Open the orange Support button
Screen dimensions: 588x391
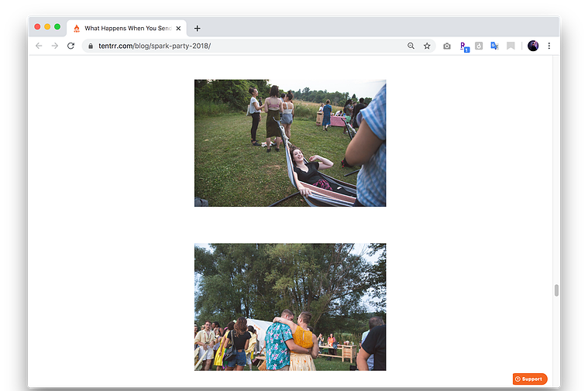pos(530,379)
